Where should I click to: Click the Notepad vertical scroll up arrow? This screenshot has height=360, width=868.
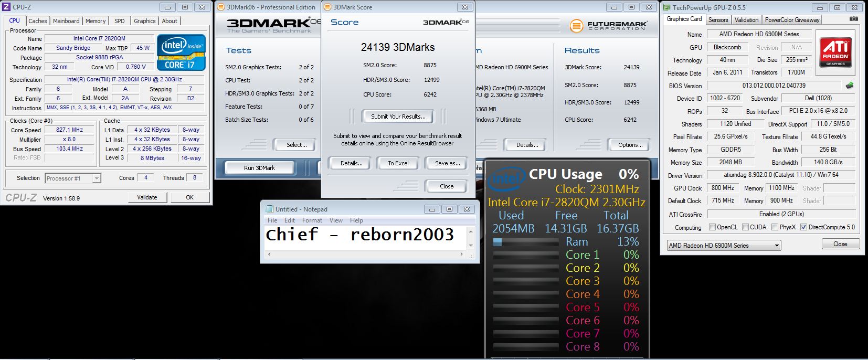[x=471, y=231]
